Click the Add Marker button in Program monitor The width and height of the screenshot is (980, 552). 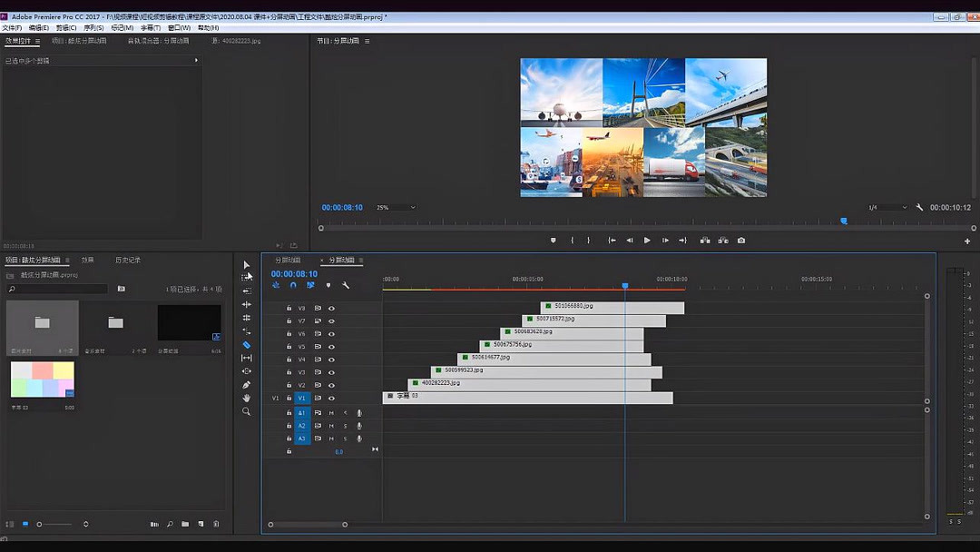(x=553, y=241)
